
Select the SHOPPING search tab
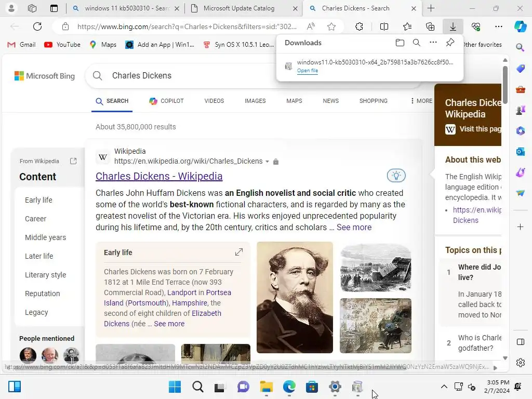[373, 101]
